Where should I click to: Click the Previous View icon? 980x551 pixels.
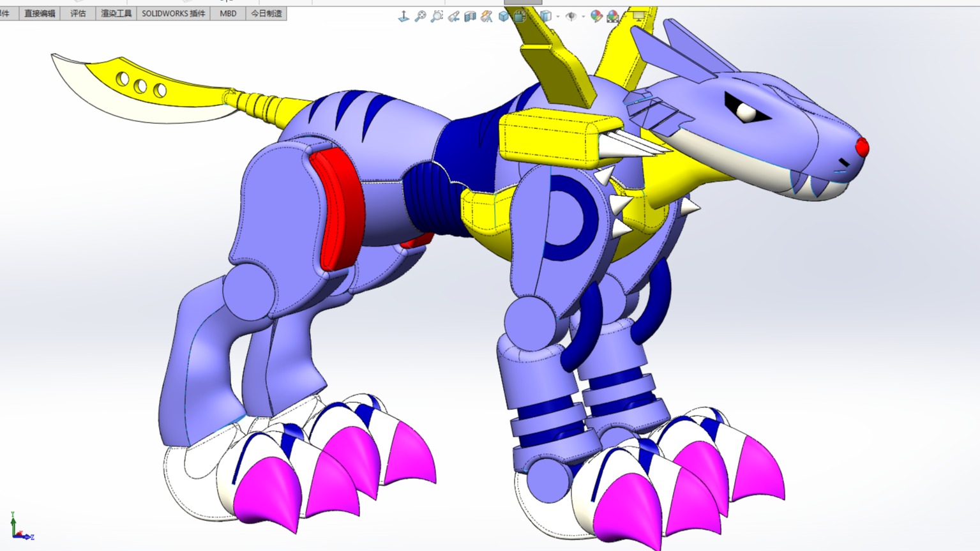[453, 17]
